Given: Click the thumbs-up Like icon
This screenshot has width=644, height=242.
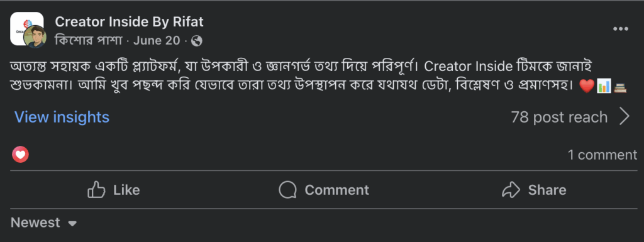Looking at the screenshot, I should 96,190.
